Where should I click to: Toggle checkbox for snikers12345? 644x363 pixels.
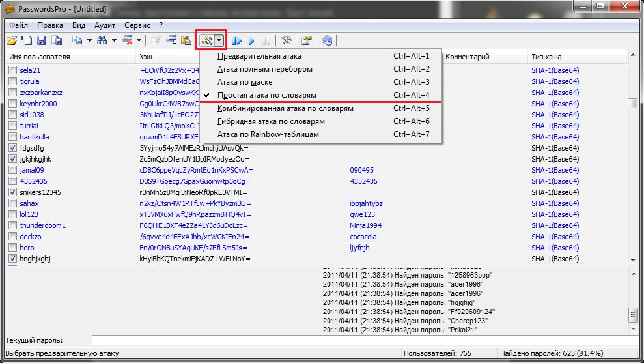(12, 192)
